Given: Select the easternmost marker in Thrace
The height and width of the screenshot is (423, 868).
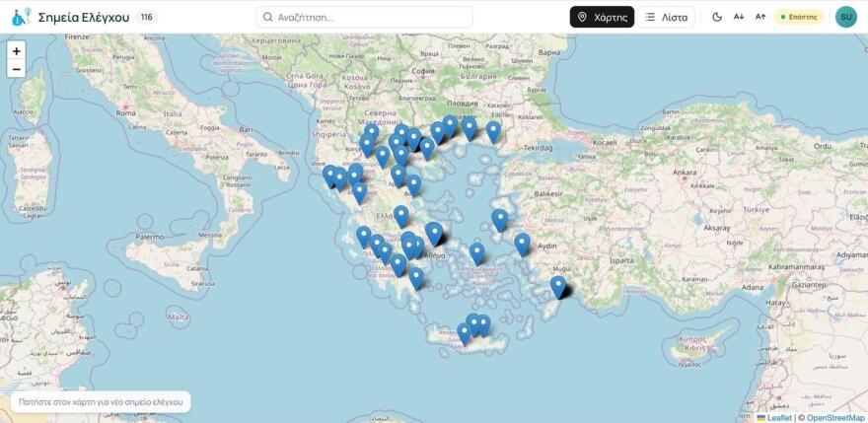Looking at the screenshot, I should pyautogui.click(x=493, y=132).
